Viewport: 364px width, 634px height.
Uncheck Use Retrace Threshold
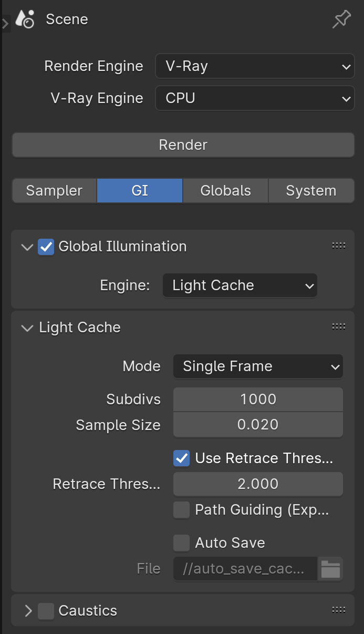tap(182, 458)
